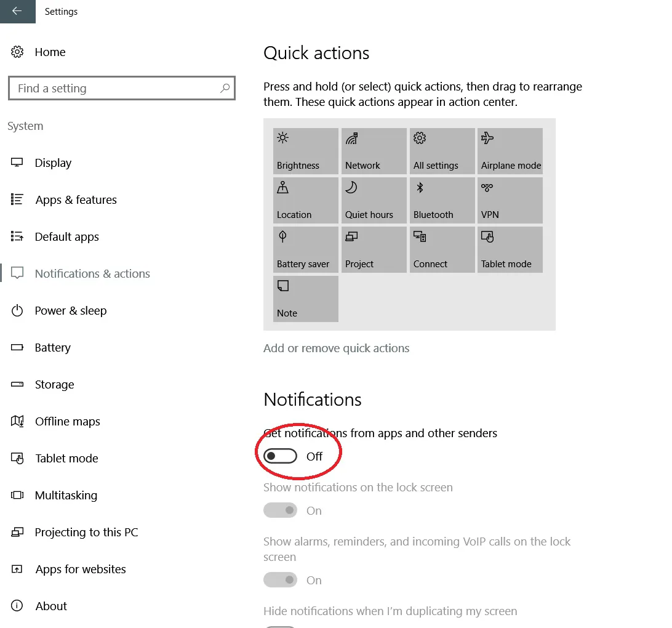Viewport: 672px width, 628px height.
Task: Open the Multitasking page
Action: coord(66,495)
